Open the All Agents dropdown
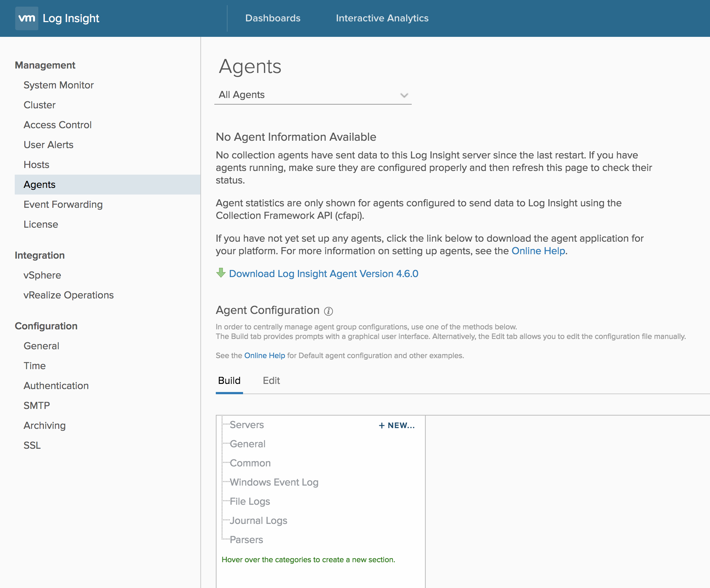The image size is (710, 588). coord(313,95)
